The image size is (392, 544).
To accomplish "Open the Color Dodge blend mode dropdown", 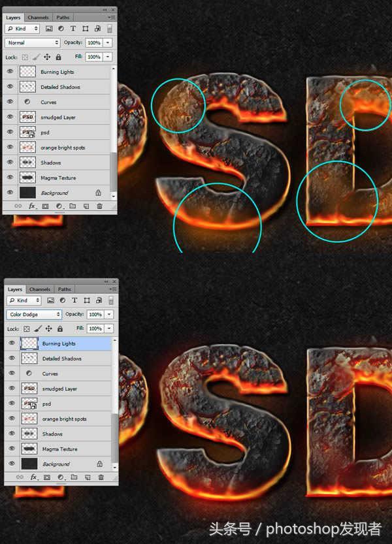I will click(34, 314).
